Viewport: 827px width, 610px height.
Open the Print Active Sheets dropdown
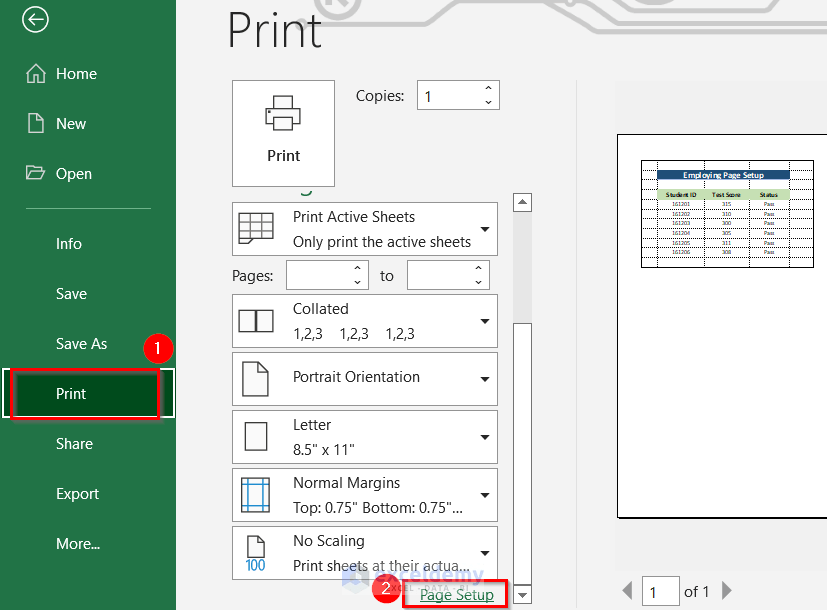pyautogui.click(x=487, y=228)
